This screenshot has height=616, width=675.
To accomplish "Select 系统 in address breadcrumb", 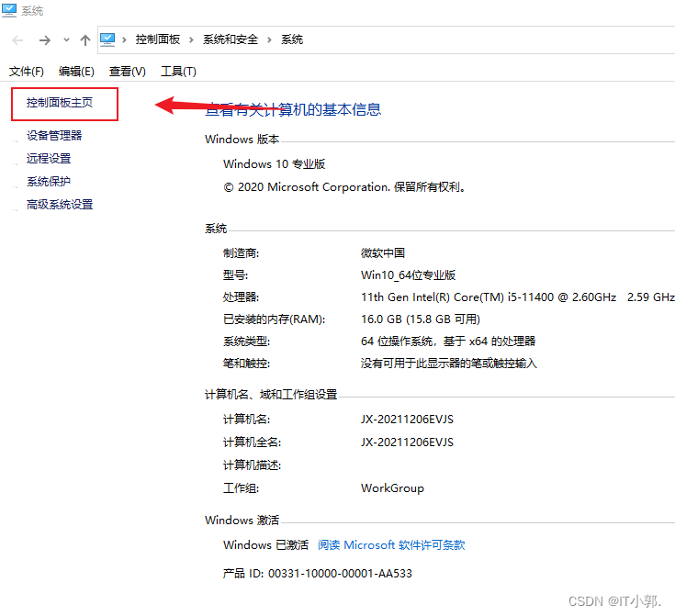I will (x=292, y=39).
